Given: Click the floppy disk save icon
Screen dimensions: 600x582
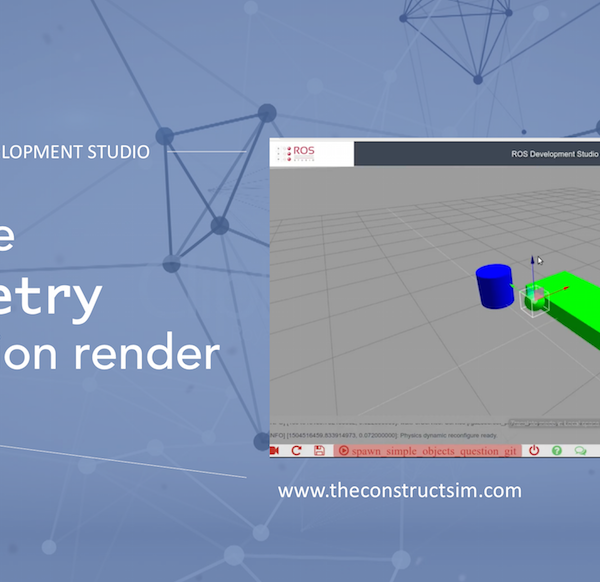Looking at the screenshot, I should tap(319, 451).
